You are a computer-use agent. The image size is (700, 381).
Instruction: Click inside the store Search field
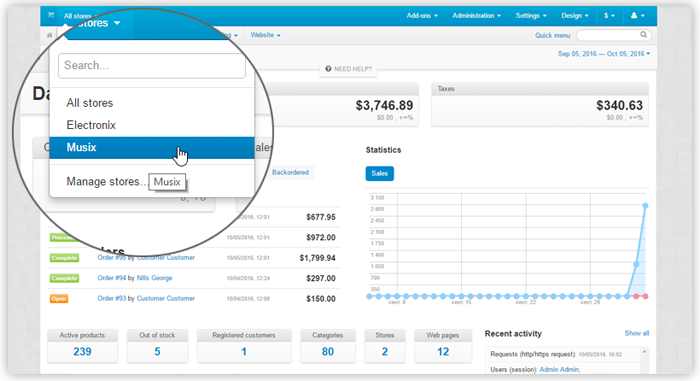click(152, 66)
